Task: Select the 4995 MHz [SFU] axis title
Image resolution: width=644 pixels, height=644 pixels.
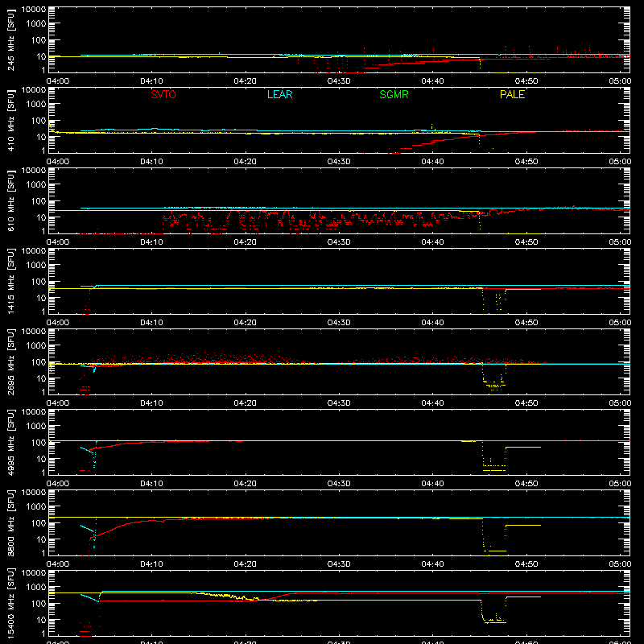Action: 11,442
